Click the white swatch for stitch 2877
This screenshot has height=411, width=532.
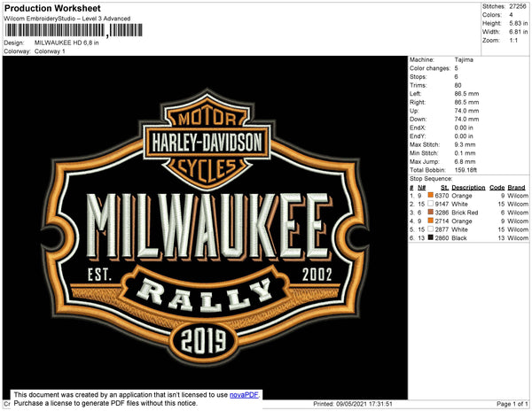coord(431,229)
